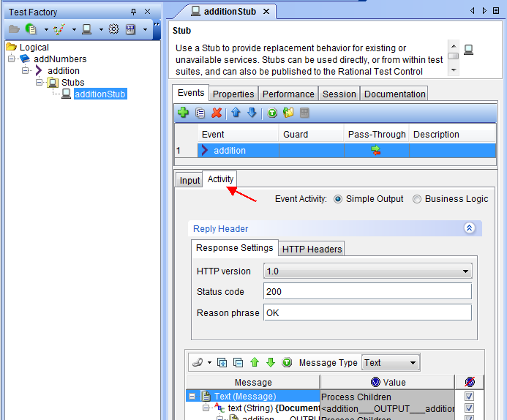This screenshot has height=420, width=507.
Task: Open the Message Type dropdown
Action: [390, 362]
